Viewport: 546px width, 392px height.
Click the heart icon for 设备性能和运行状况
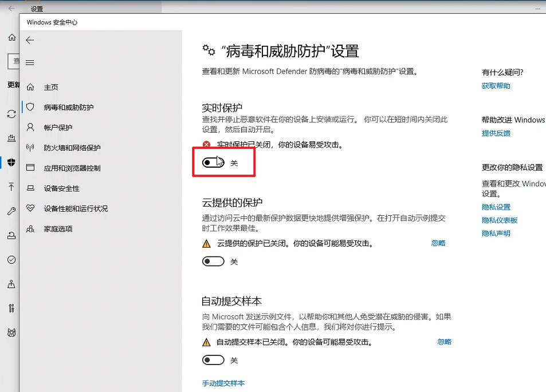[31, 208]
